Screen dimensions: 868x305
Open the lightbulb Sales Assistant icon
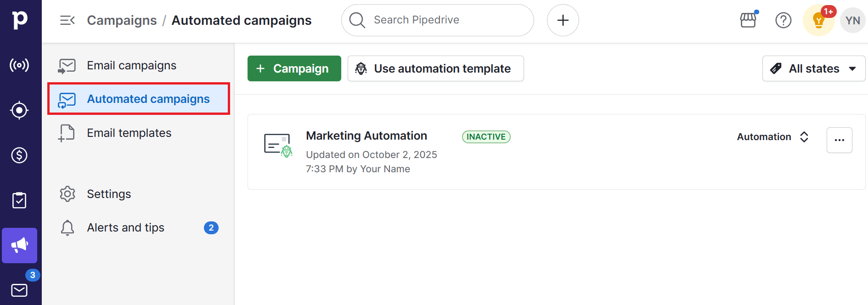pos(818,20)
